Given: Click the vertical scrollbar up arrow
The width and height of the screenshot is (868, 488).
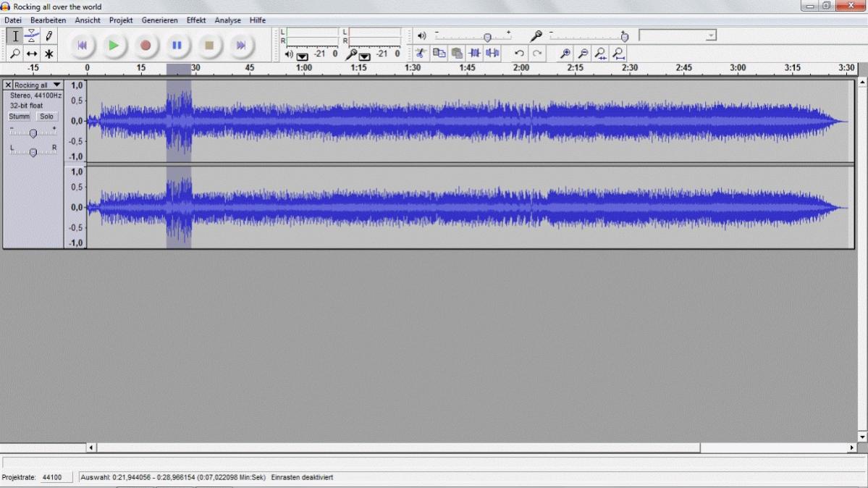Looking at the screenshot, I should point(862,83).
